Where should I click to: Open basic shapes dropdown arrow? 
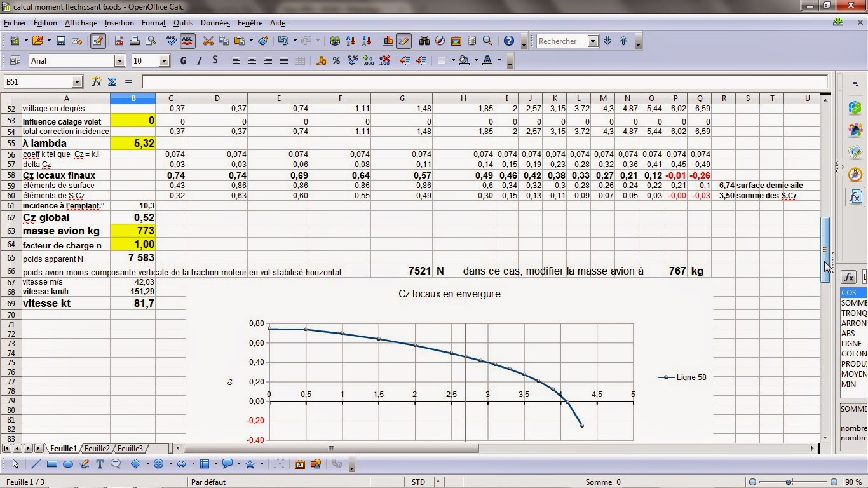[x=147, y=464]
